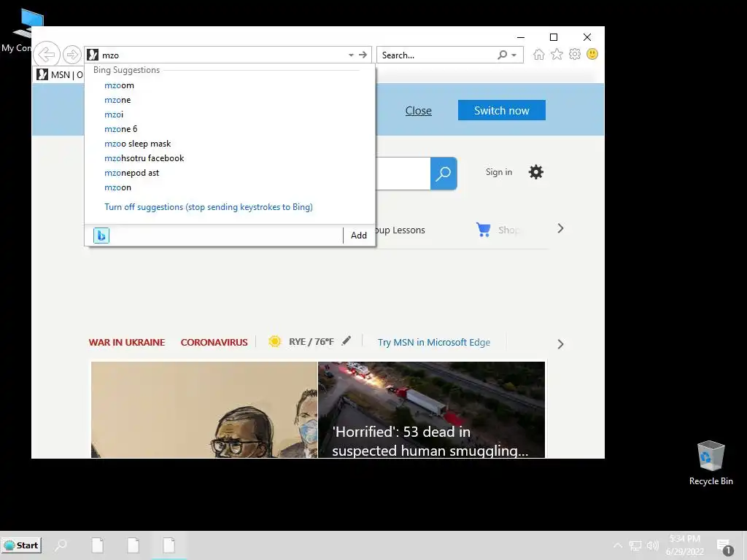This screenshot has width=747, height=560.
Task: Open the Home icon in toolbar
Action: [x=539, y=54]
